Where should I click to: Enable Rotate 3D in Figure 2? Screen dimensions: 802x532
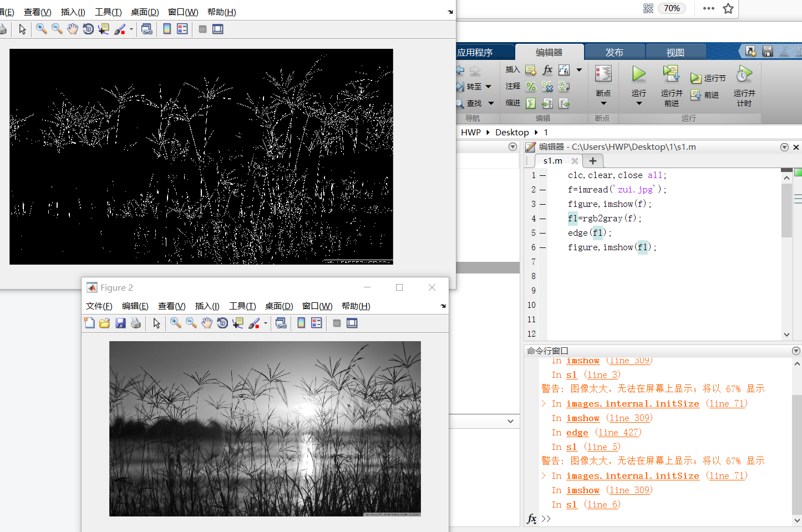point(222,323)
